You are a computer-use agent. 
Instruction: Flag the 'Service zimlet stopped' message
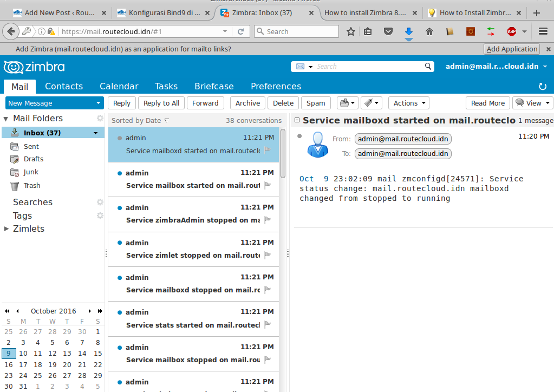(268, 254)
